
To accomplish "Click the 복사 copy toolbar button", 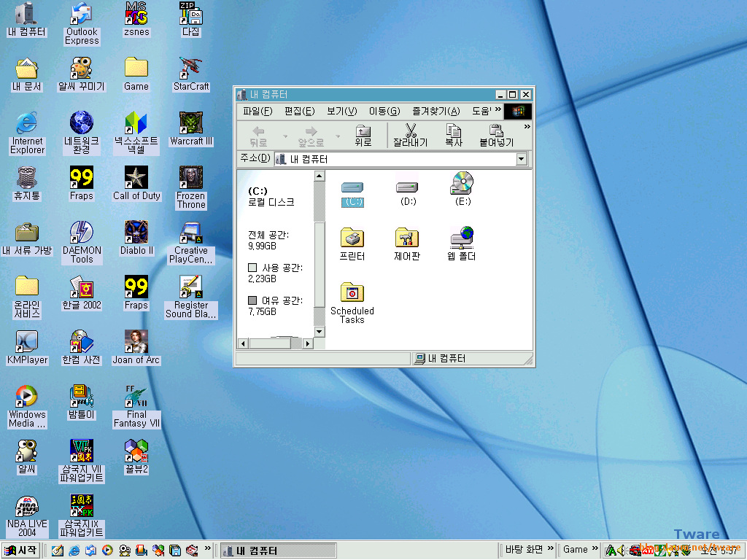I will point(453,136).
